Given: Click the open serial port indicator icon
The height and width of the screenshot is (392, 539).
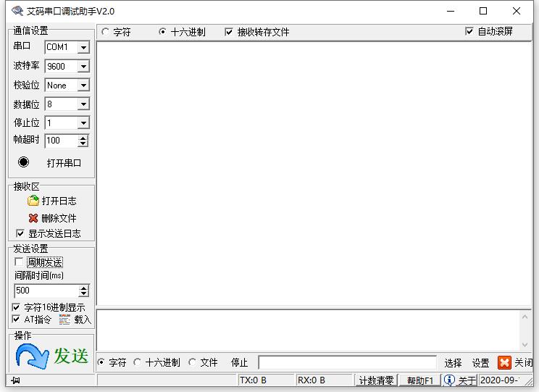Looking at the screenshot, I should click(x=24, y=162).
